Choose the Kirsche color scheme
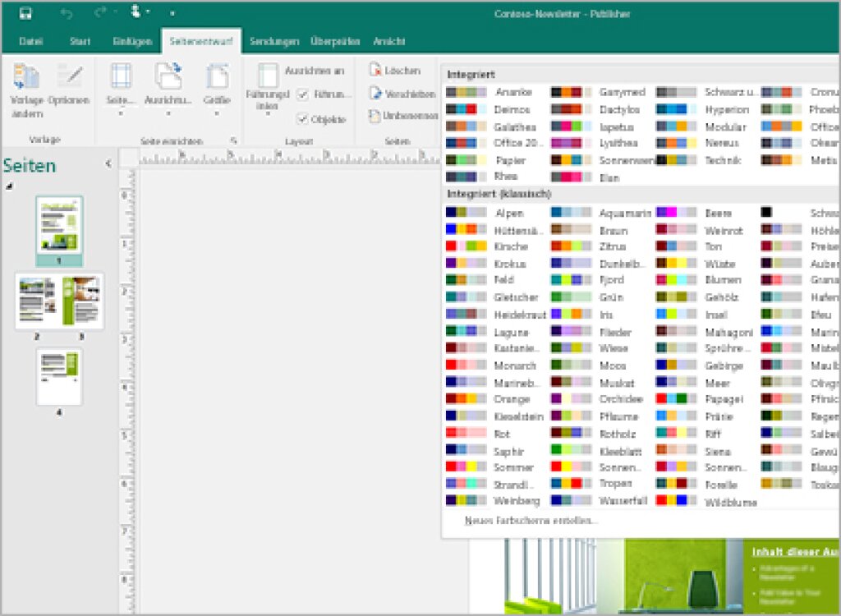 click(x=487, y=246)
